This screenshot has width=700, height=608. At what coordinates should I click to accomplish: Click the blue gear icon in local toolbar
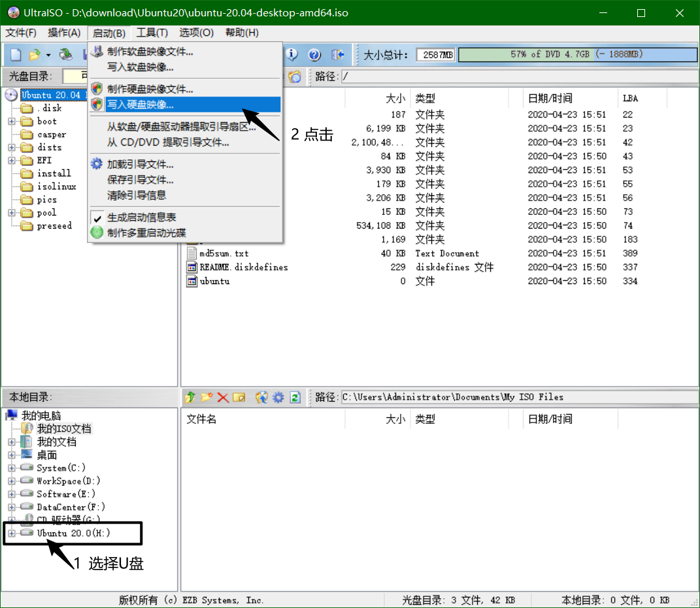coord(278,397)
